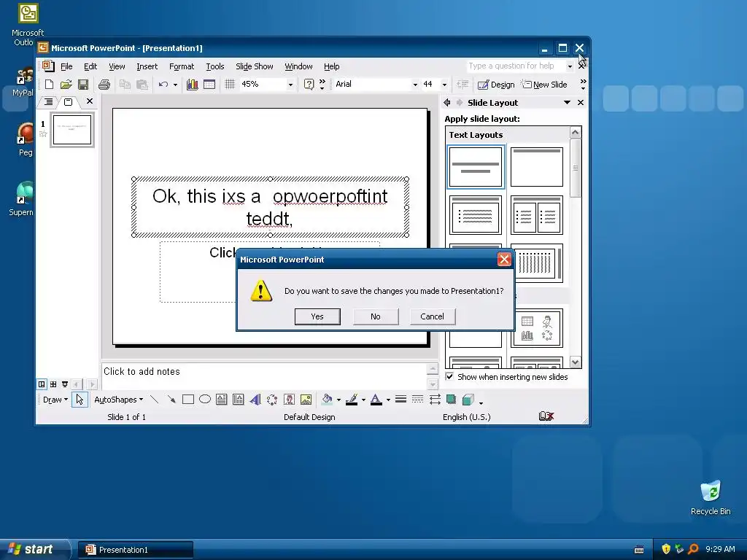Image resolution: width=747 pixels, height=560 pixels.
Task: Switch to the Slides tab in left pane
Action: [x=68, y=101]
